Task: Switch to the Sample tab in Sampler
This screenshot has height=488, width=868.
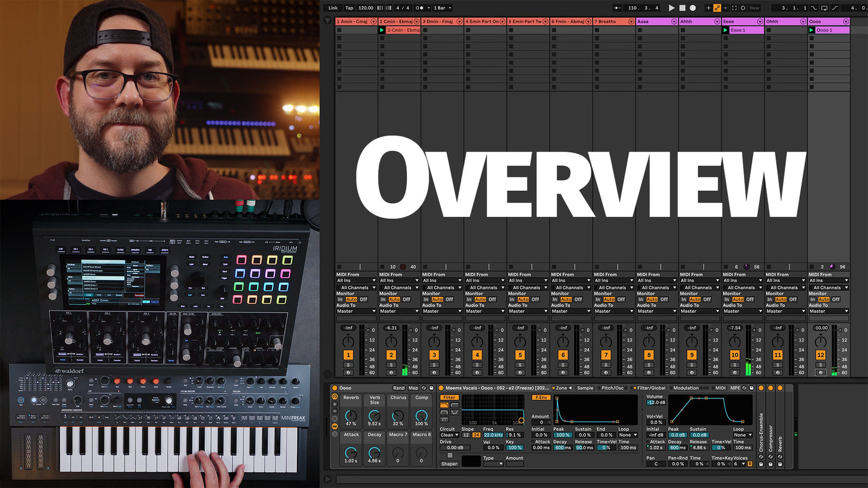Action: [x=585, y=388]
